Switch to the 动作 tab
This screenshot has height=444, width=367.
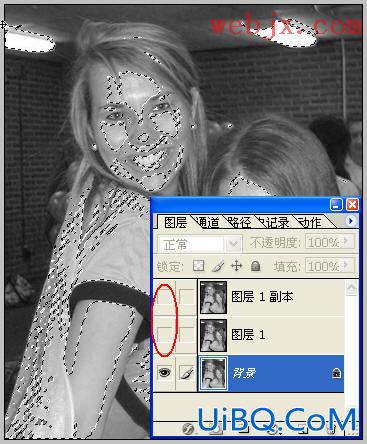[310, 222]
